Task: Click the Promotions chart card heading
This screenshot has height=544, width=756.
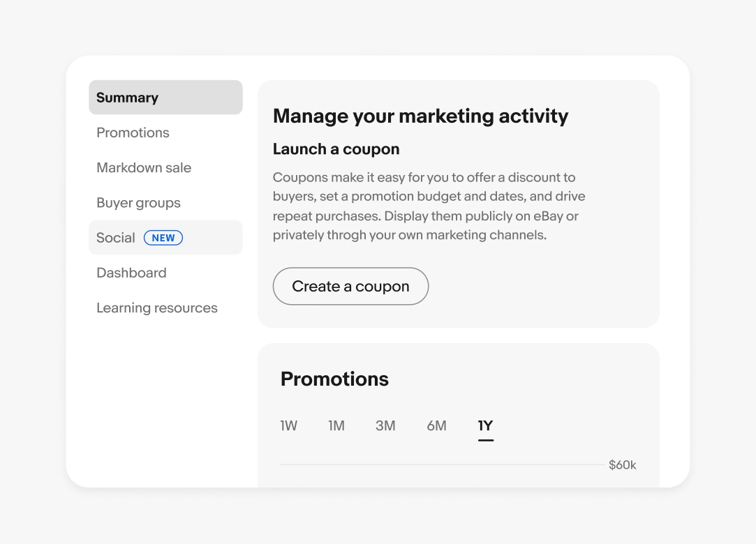Action: click(334, 379)
